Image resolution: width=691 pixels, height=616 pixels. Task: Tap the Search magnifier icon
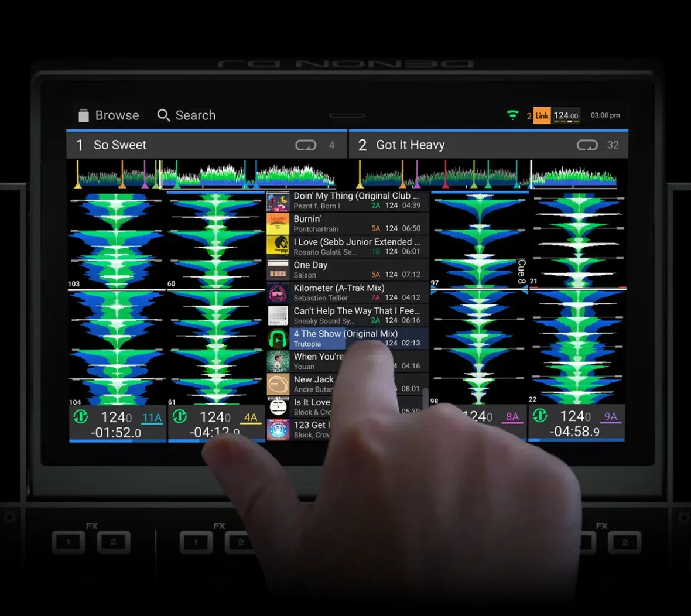[x=163, y=115]
